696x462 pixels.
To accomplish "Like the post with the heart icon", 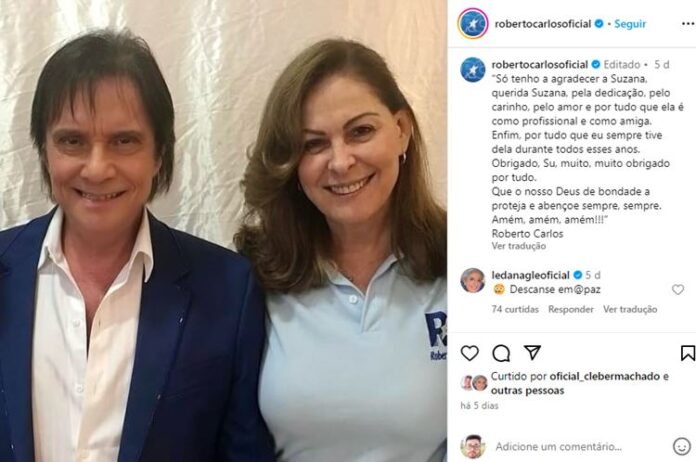I will (470, 353).
